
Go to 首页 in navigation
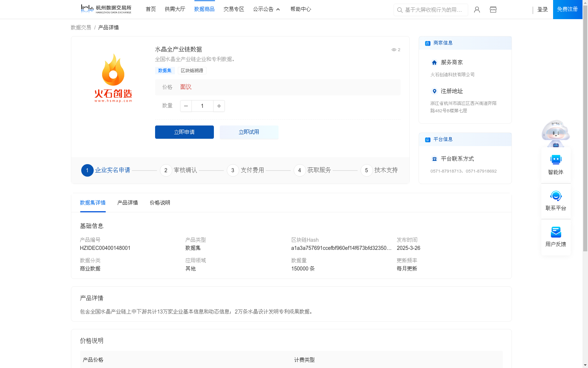pos(151,9)
